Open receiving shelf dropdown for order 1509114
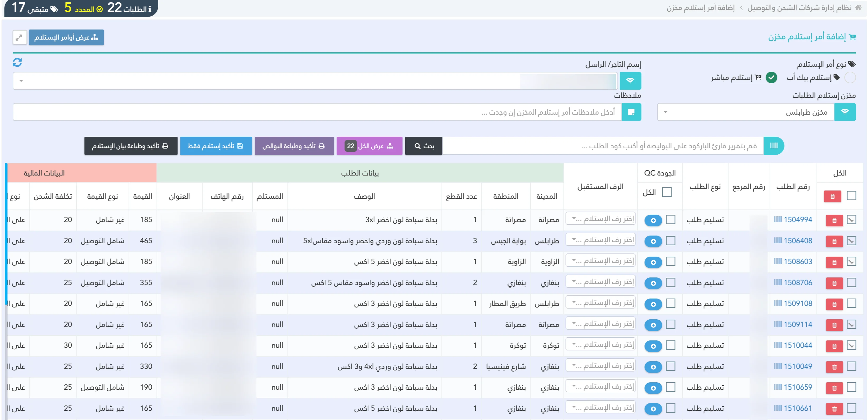868x420 pixels. click(x=600, y=324)
